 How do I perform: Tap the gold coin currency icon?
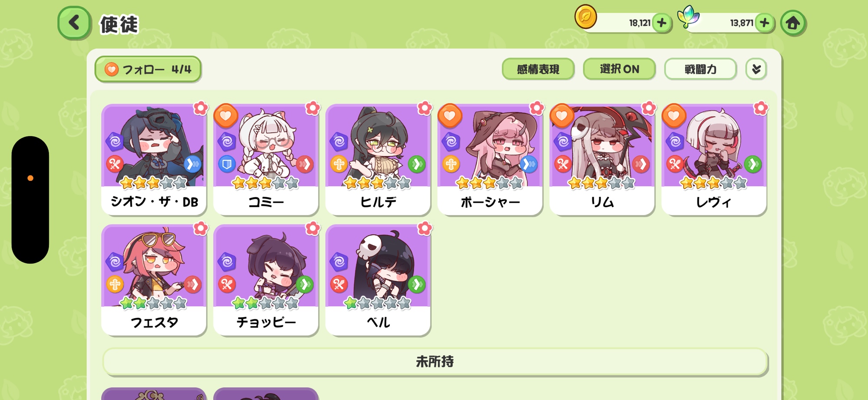tap(585, 17)
